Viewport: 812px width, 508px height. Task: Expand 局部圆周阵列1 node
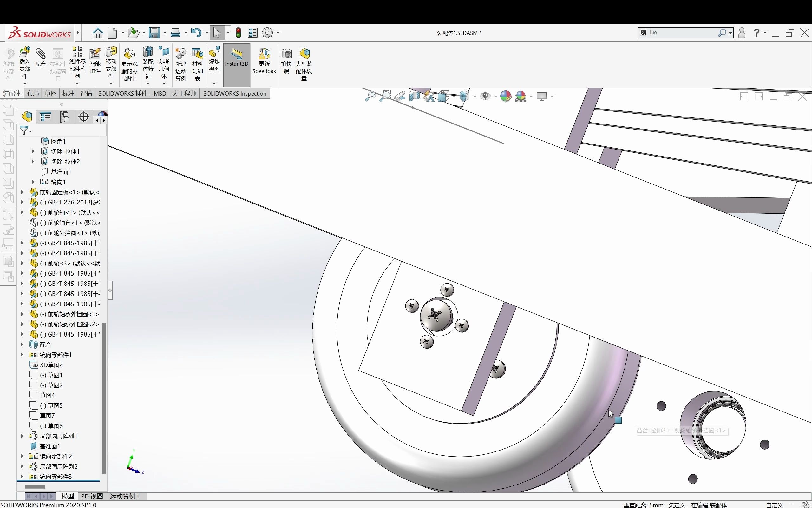point(22,436)
